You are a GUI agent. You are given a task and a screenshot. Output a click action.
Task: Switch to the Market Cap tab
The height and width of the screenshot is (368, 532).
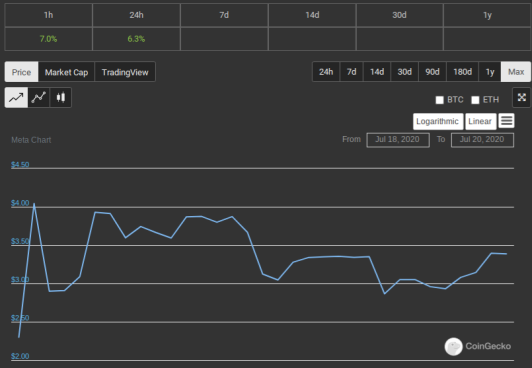coord(66,72)
